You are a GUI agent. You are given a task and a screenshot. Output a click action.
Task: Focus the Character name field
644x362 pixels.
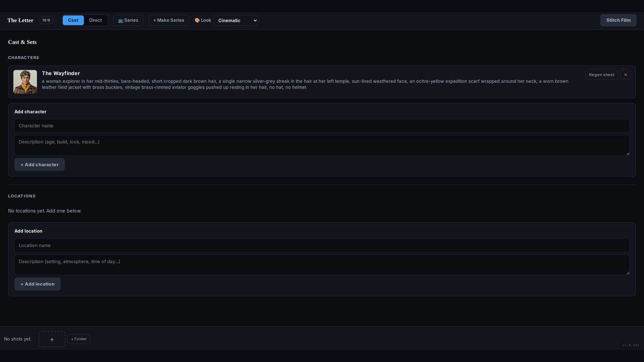point(322,125)
